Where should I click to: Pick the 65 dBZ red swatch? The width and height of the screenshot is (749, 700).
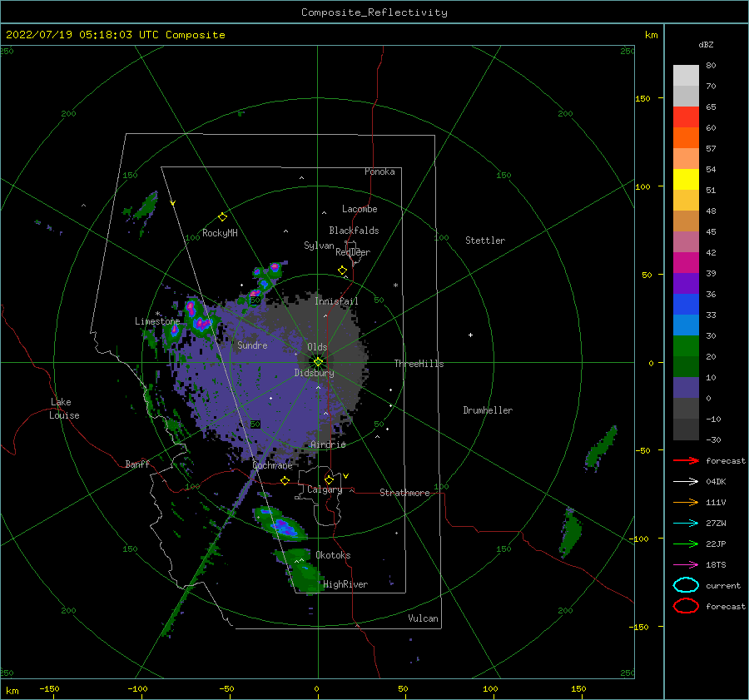point(686,117)
